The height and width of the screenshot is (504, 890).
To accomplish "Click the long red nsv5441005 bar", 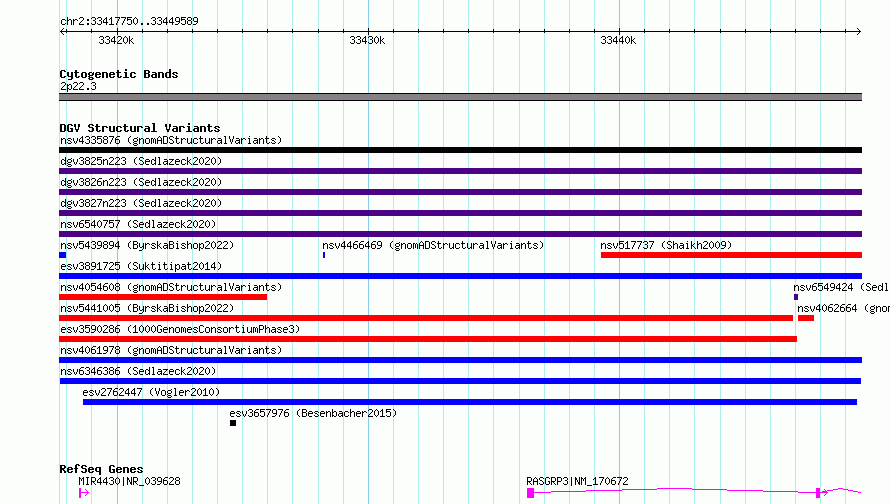I will [426, 318].
